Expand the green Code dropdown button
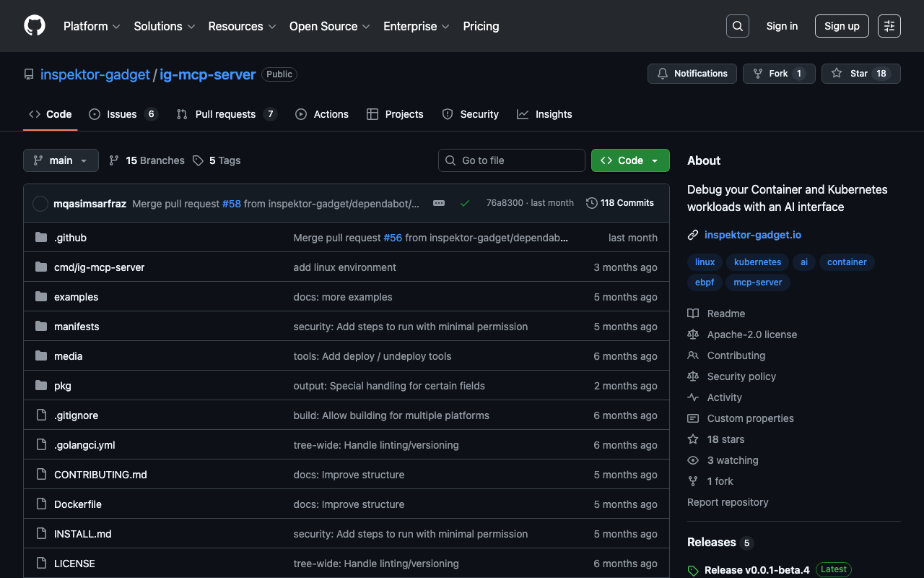 tap(629, 160)
